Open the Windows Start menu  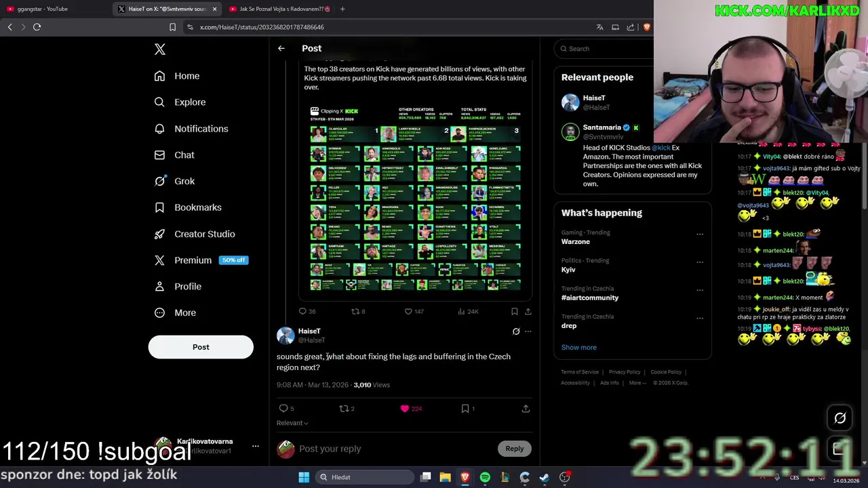click(304, 477)
